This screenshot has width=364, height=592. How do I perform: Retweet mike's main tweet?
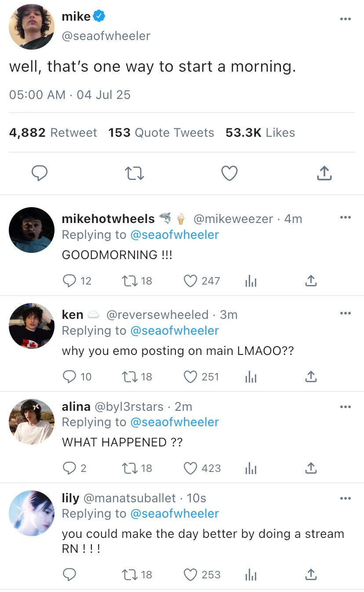pyautogui.click(x=135, y=173)
